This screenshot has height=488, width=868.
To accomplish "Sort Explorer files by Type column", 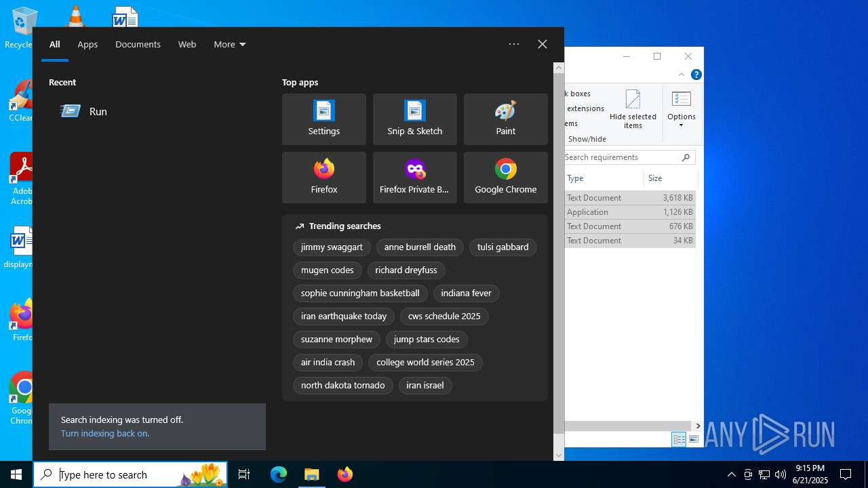I will (x=604, y=178).
